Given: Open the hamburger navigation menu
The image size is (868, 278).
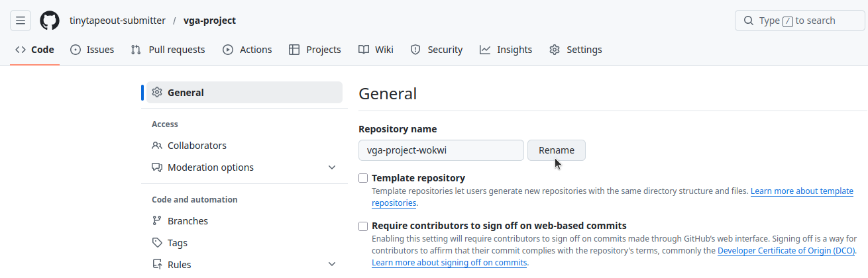Looking at the screenshot, I should 21,21.
